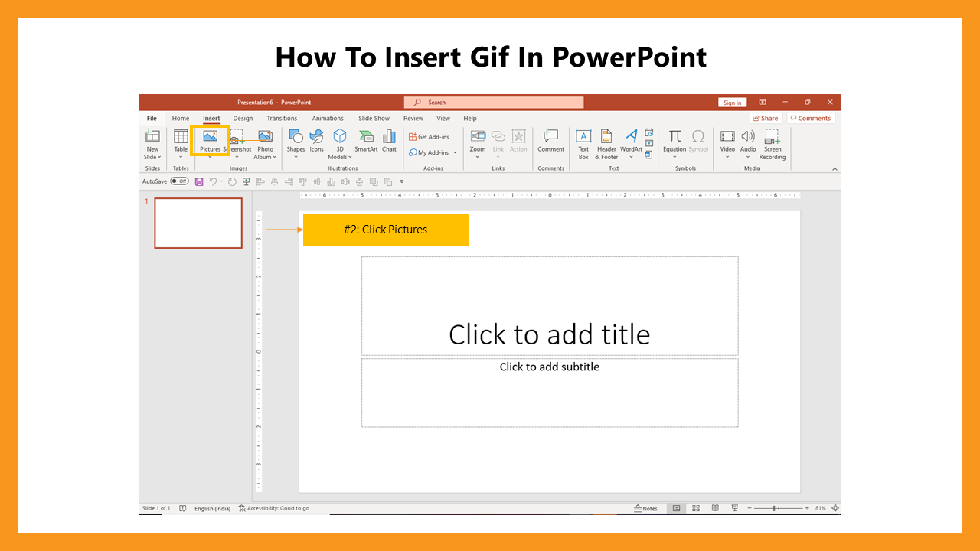This screenshot has width=980, height=551.
Task: Open Header & Footer dialog
Action: pyautogui.click(x=606, y=144)
